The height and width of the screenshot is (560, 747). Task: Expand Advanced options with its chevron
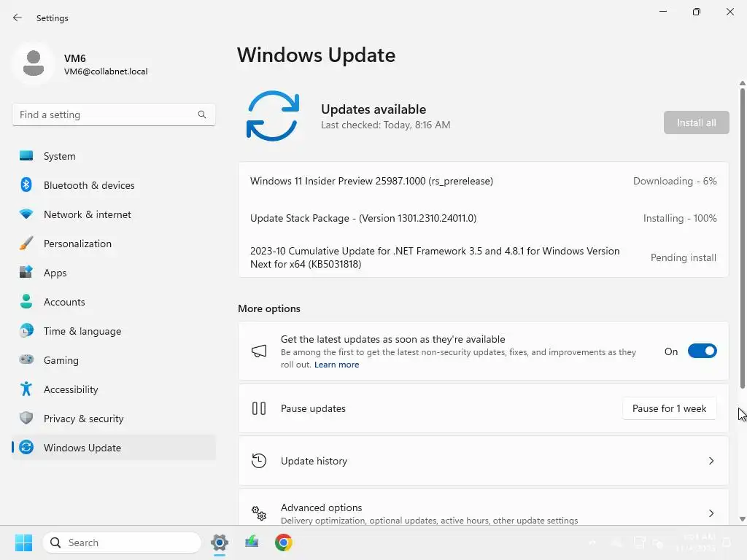tap(711, 513)
